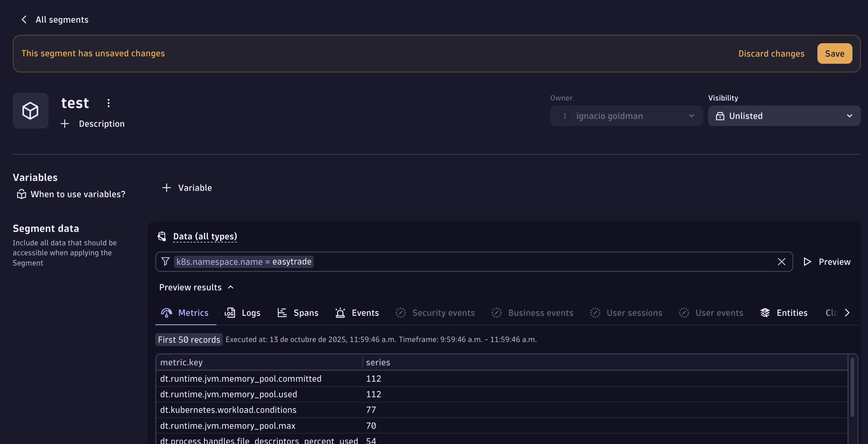Clear the filter with the X icon
This screenshot has height=444, width=868.
coord(781,262)
